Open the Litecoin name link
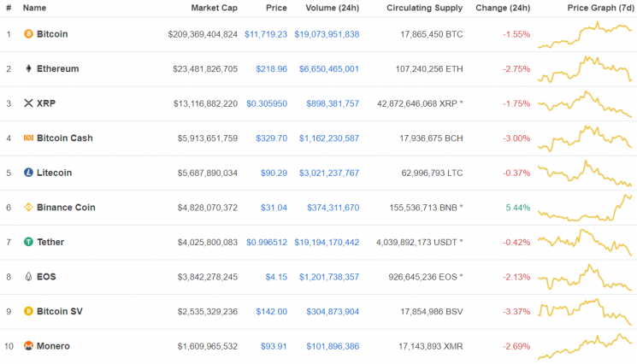This screenshot has height=364, width=637. pyautogui.click(x=54, y=173)
